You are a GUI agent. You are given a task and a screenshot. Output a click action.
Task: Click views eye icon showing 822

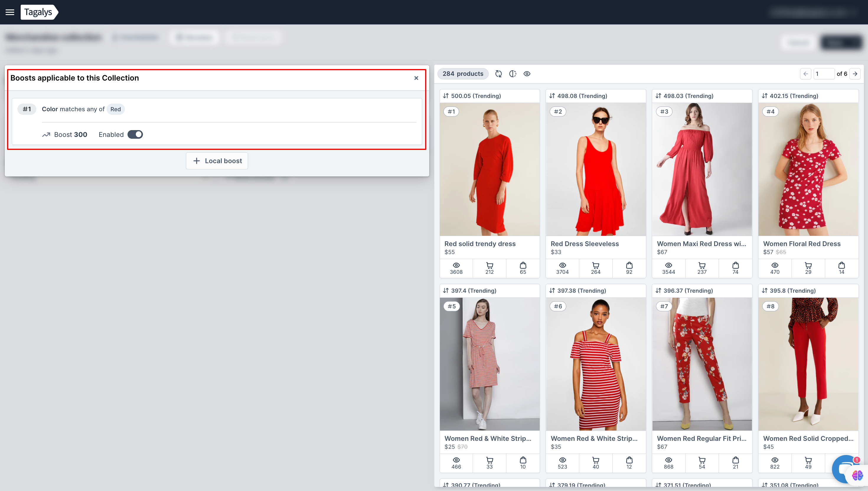click(x=775, y=460)
